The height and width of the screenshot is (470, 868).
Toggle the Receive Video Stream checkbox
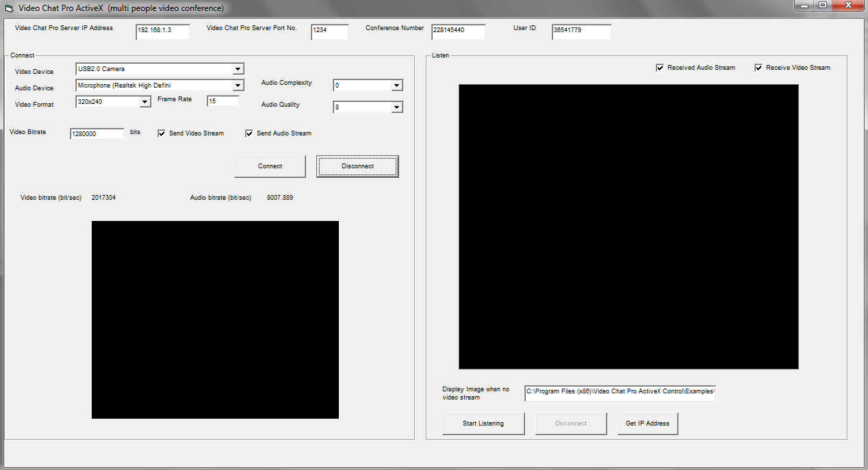click(758, 68)
